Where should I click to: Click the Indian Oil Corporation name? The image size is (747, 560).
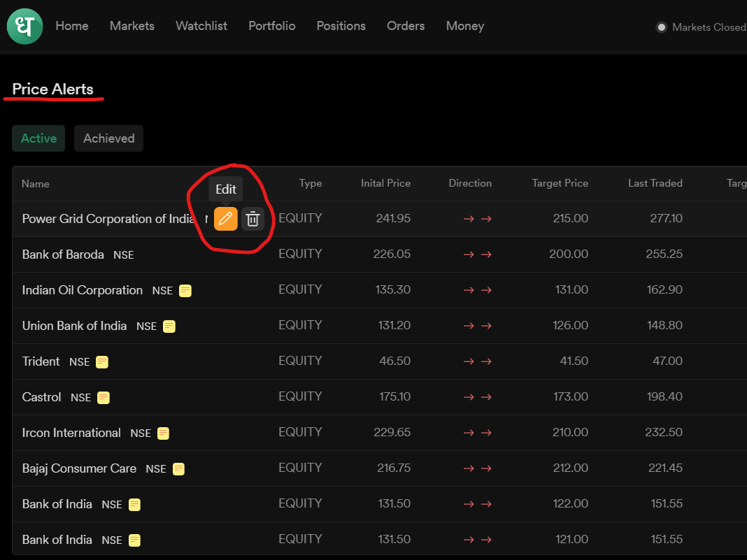83,290
